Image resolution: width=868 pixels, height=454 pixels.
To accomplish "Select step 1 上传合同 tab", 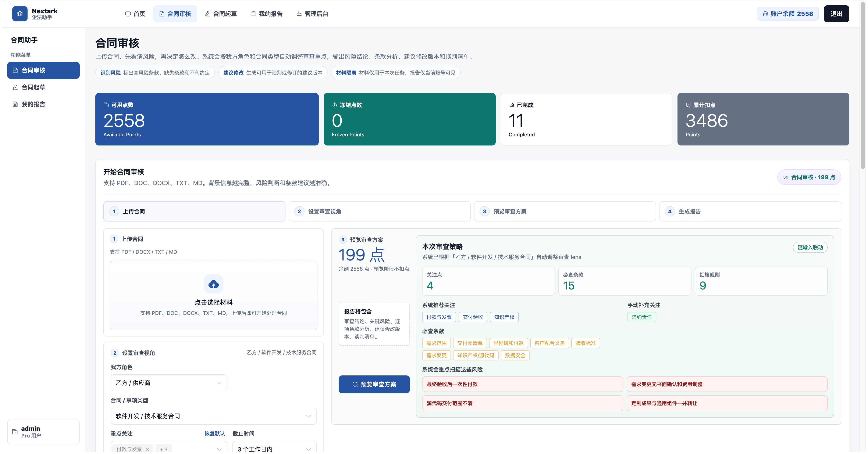I will (x=194, y=212).
